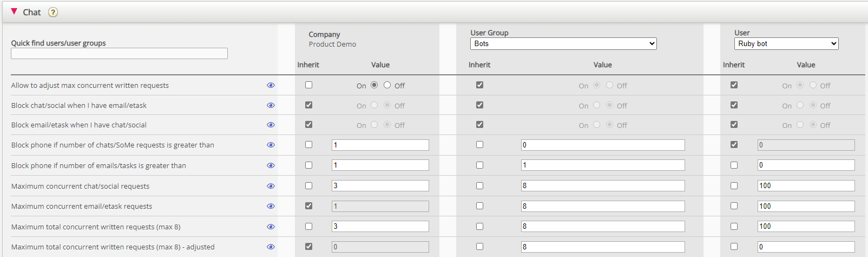Image resolution: width=868 pixels, height=257 pixels.
Task: Click User Group value field for Block phone if emails/tasks
Action: (x=603, y=165)
